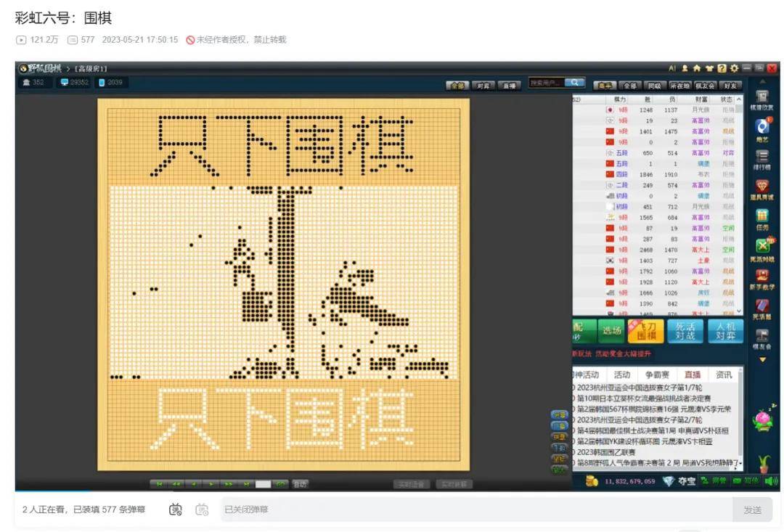Go to home via the house icon

coord(696,68)
